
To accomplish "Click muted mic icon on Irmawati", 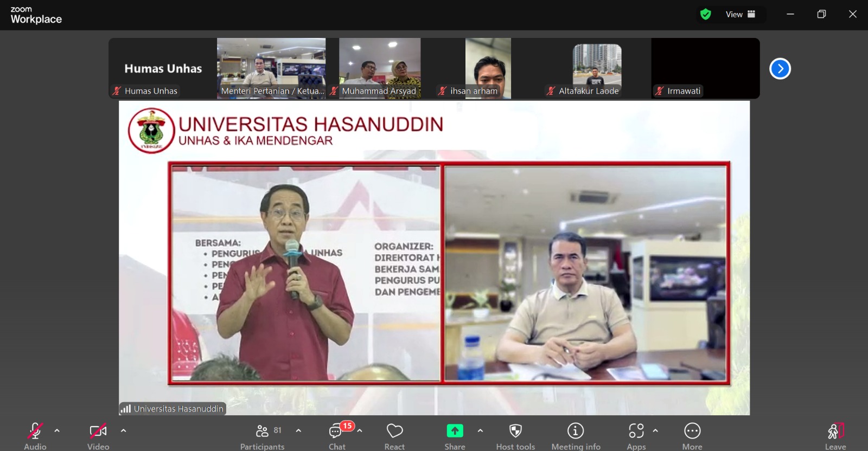I will 659,91.
